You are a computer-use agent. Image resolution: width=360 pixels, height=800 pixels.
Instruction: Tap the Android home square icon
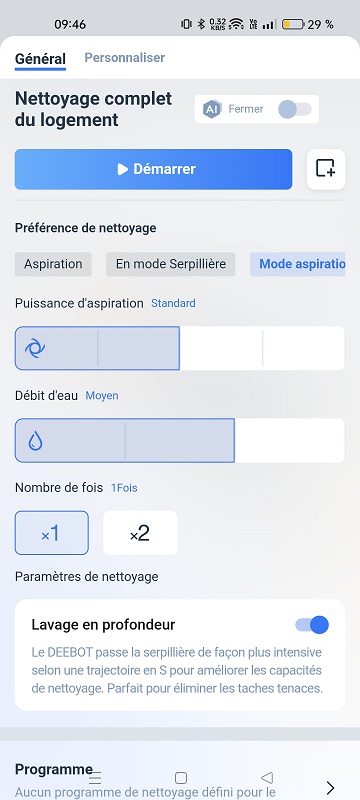tap(181, 778)
